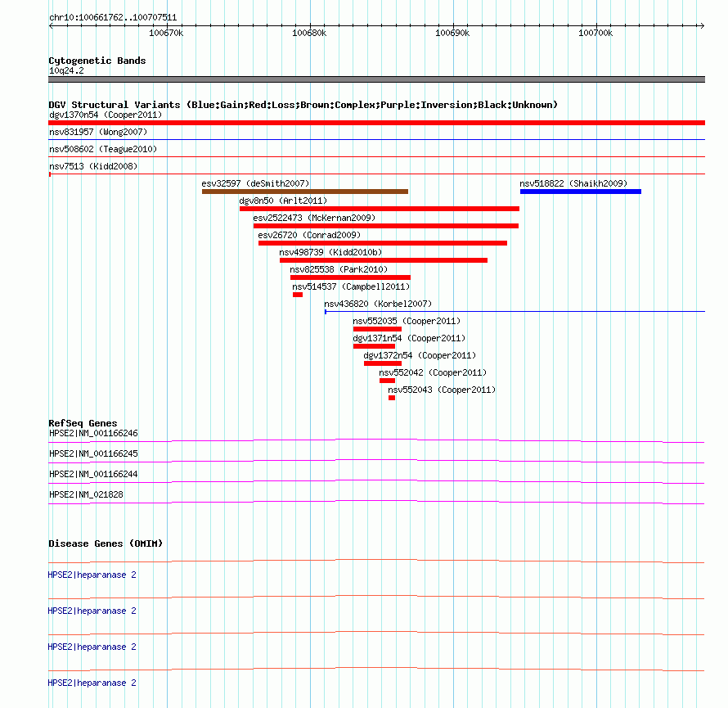Open HPSE2|NM_001166244 transcript label
Screen dimensions: 728x708
tap(93, 475)
